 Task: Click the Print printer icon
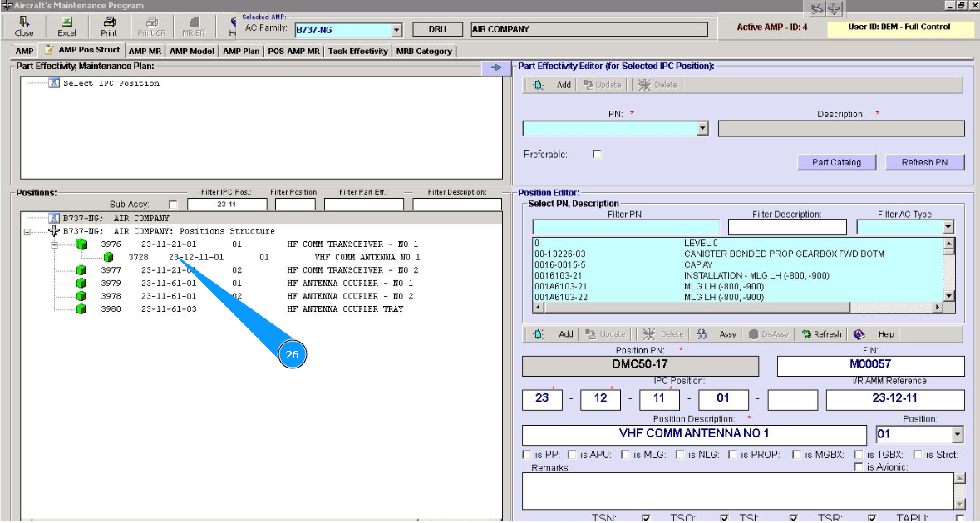coord(109,22)
